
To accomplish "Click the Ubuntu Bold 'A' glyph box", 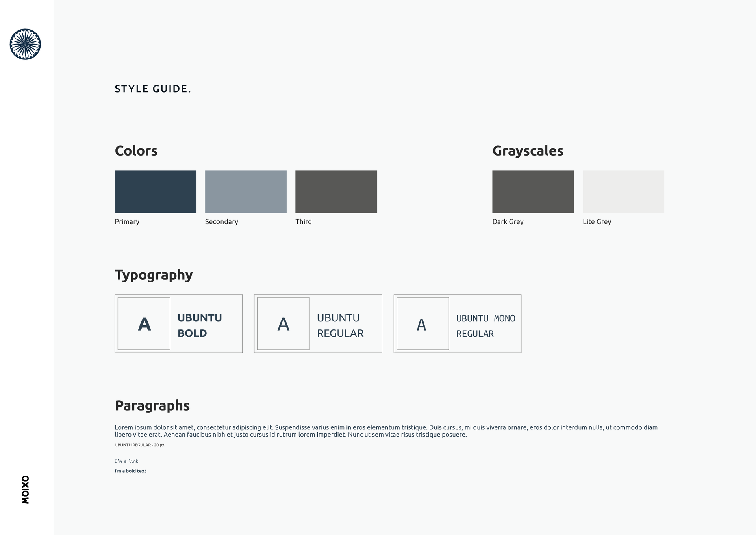I will tap(144, 323).
